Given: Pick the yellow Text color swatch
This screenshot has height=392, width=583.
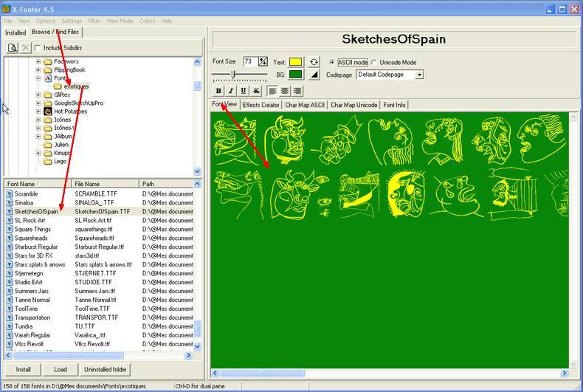Looking at the screenshot, I should tap(295, 62).
